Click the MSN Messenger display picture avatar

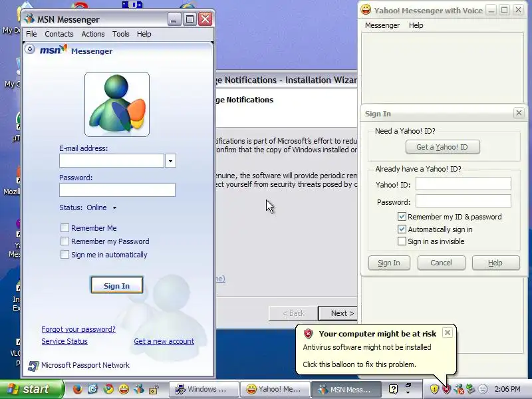(117, 104)
